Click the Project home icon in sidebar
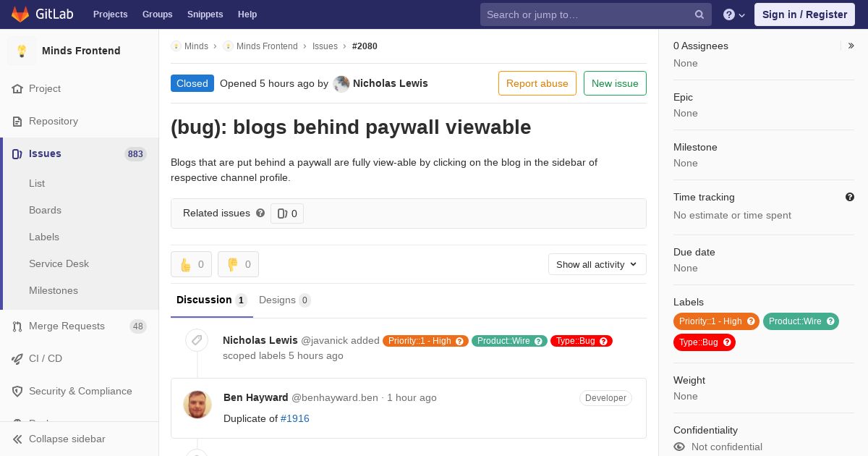The image size is (868, 456). pos(17,88)
